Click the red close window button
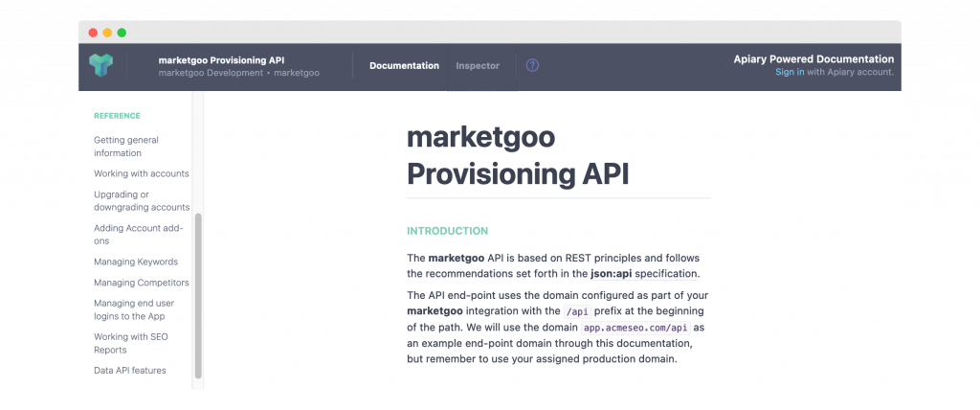980x410 pixels. 93,33
